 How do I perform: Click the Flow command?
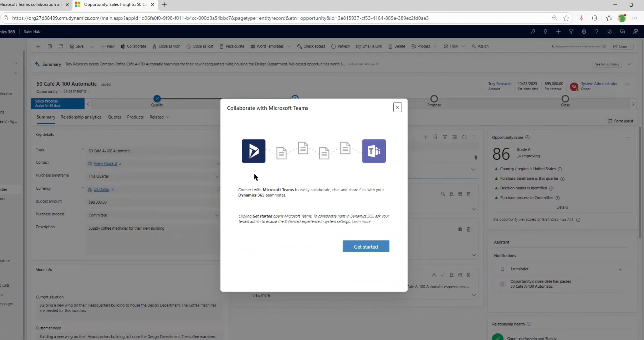[x=451, y=46]
